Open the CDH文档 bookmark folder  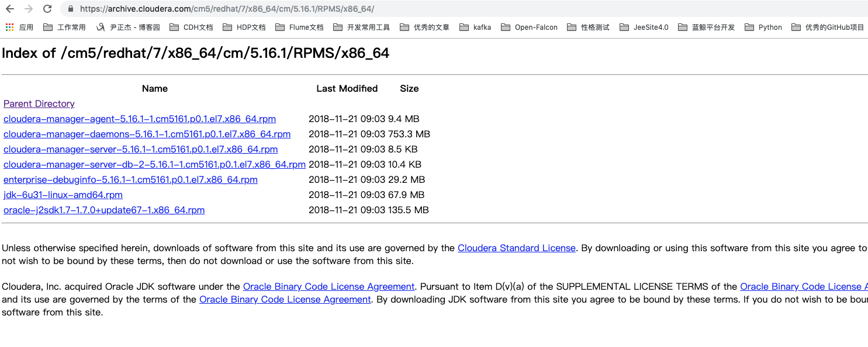pos(191,27)
